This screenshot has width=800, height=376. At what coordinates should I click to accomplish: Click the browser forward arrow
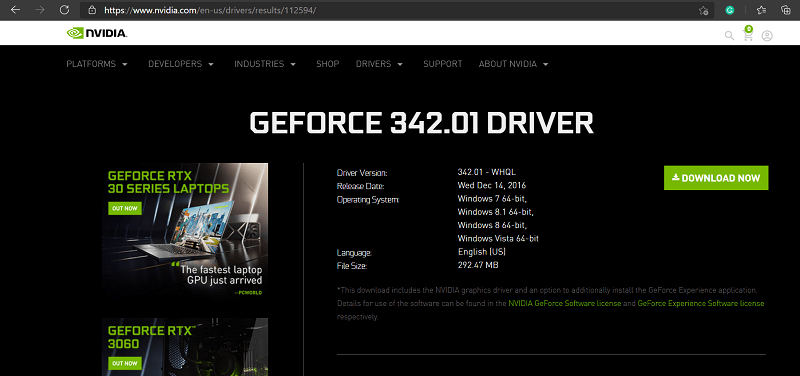40,10
